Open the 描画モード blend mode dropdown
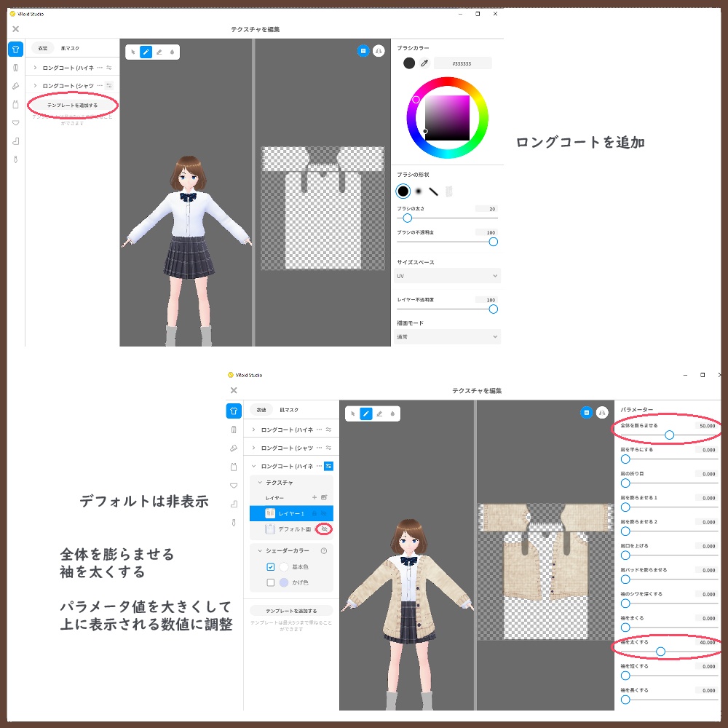728x728 pixels. coord(448,336)
